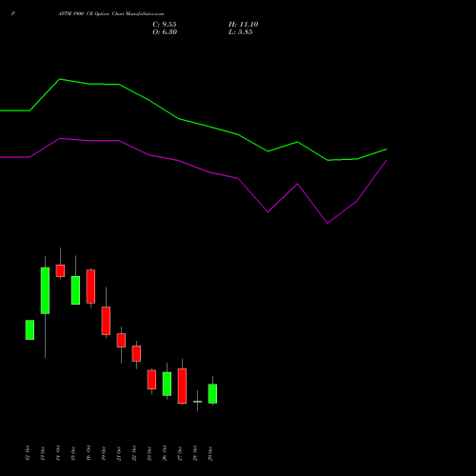Click the 14 Oct date label
Image resolution: width=476 pixels, height=476 pixels.
tap(58, 453)
